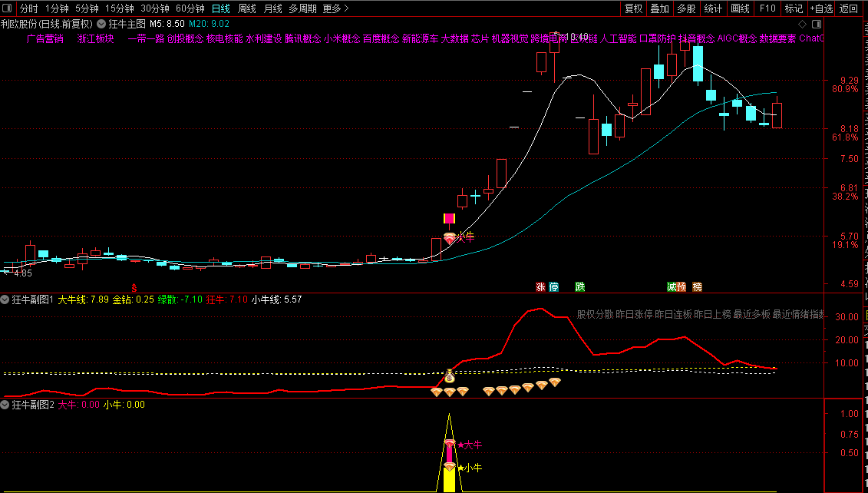This screenshot has width=868, height=493.
Task: Open the 机器视觉 concept tag
Action: pyautogui.click(x=510, y=38)
